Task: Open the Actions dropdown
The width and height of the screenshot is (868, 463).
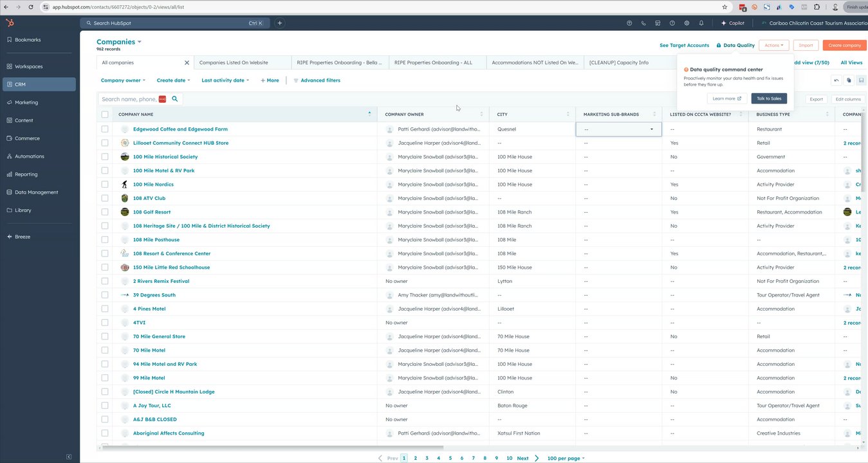Action: coord(774,45)
